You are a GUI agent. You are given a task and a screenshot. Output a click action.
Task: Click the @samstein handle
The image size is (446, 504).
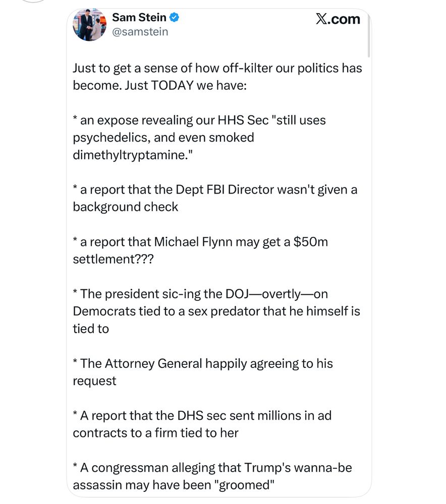pyautogui.click(x=140, y=32)
